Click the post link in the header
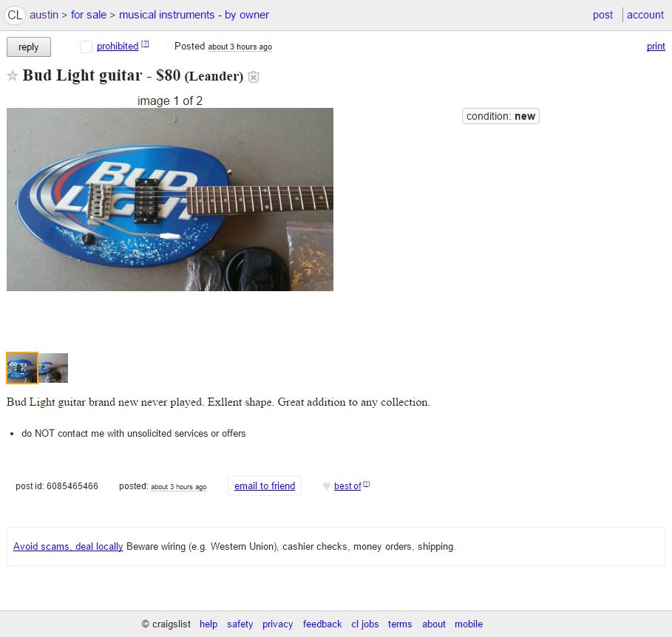Image resolution: width=672 pixels, height=637 pixels. [603, 15]
